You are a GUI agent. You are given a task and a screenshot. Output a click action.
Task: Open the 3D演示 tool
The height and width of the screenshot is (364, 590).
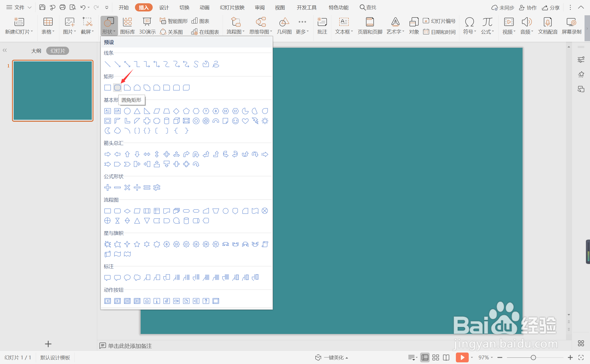coord(147,26)
